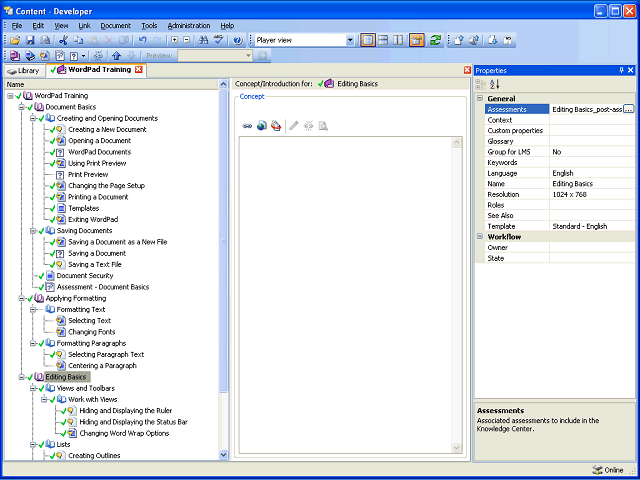Click the Assessments ellipsis browse button
640x480 pixels.
click(629, 109)
